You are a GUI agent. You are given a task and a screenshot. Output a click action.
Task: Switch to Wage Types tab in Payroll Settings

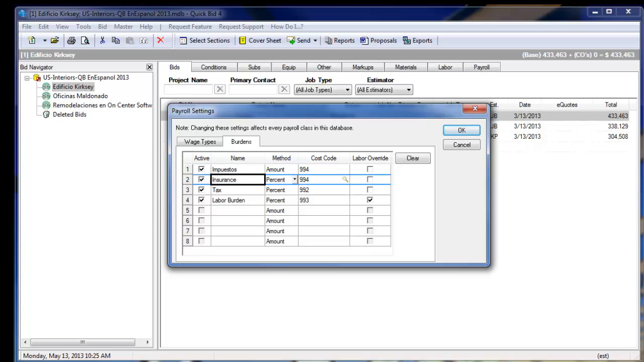tap(200, 142)
